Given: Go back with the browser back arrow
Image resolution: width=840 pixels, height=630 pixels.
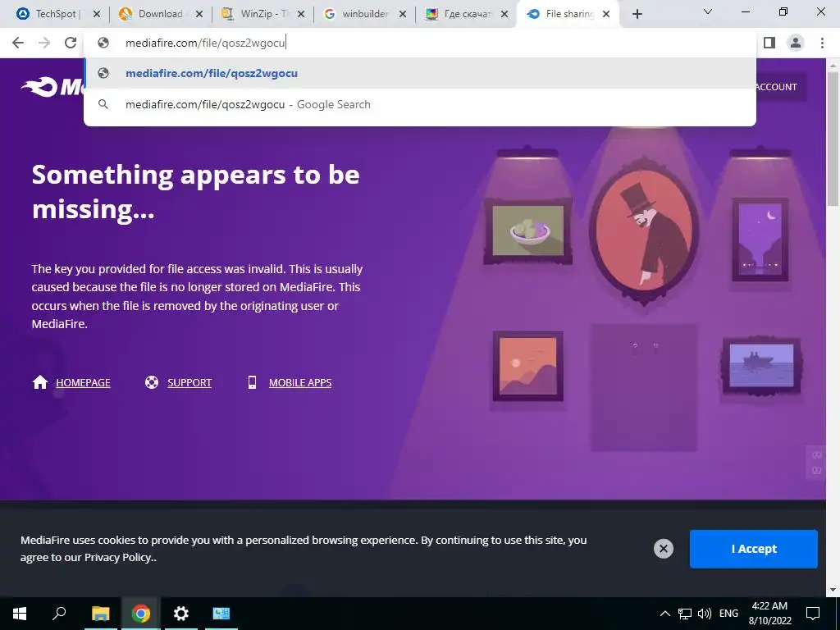Looking at the screenshot, I should click(18, 43).
